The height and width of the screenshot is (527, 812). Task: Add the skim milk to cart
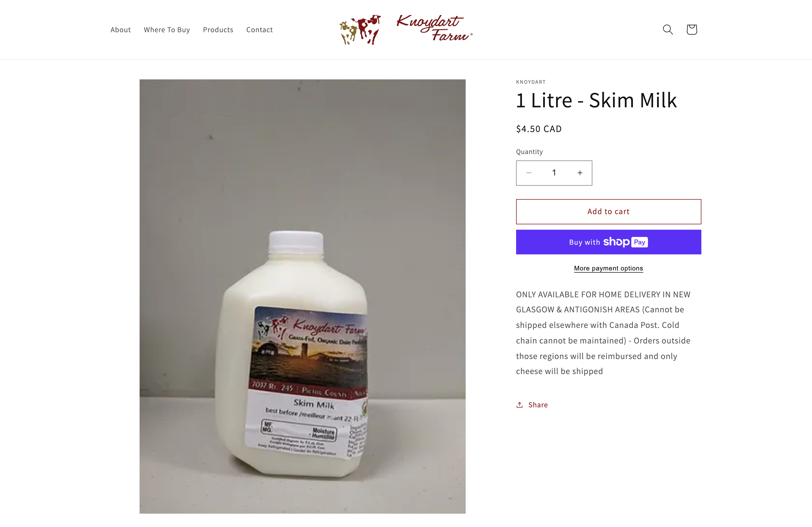click(x=608, y=212)
